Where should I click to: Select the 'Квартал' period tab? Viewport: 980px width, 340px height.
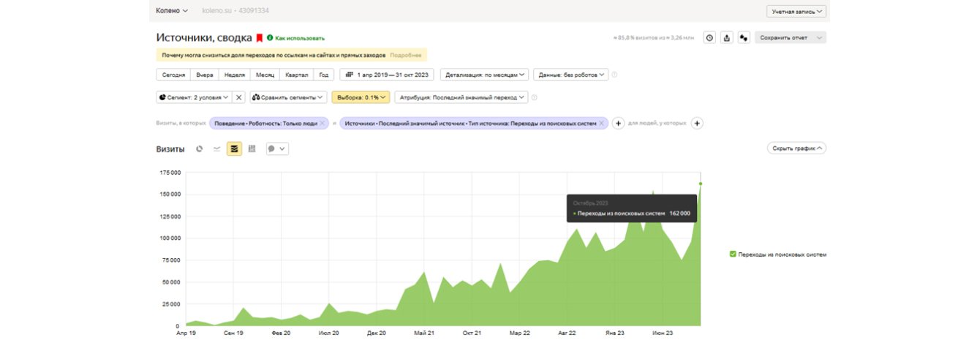pos(297,75)
